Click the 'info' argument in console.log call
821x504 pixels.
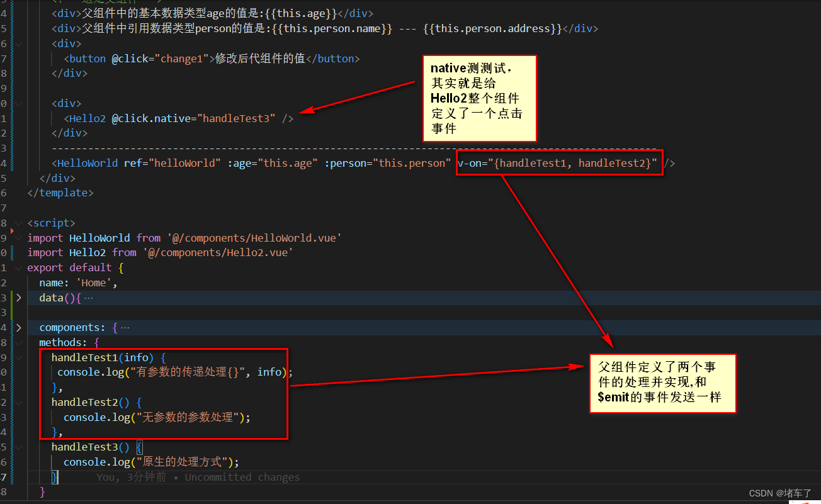point(269,372)
